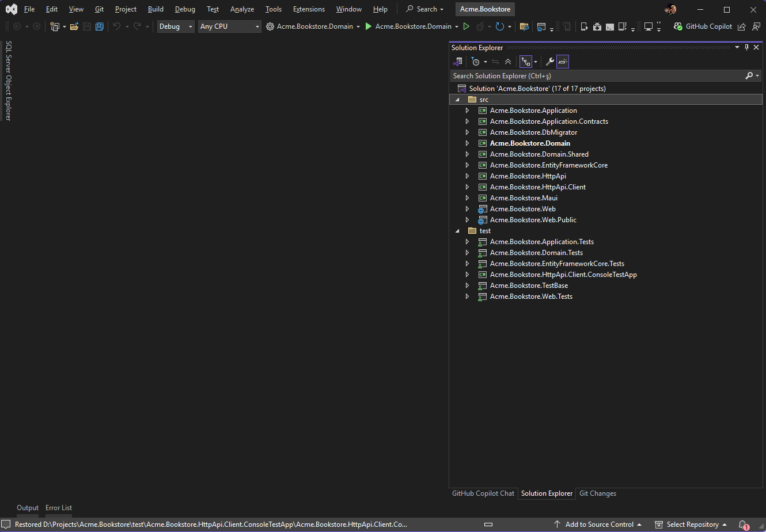Image resolution: width=766 pixels, height=532 pixels.
Task: Start debugging with the green Start button
Action: coord(467,26)
